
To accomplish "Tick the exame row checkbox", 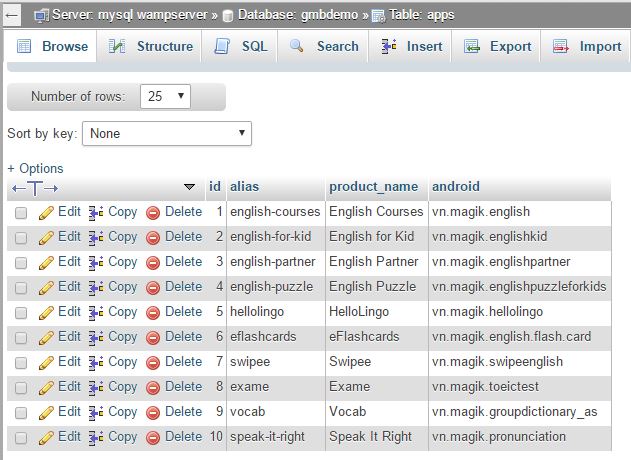I will point(21,388).
